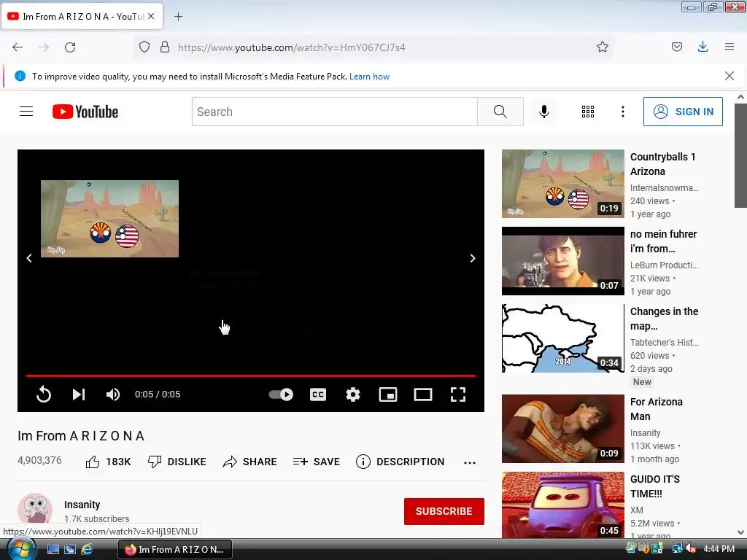This screenshot has height=560, width=747.
Task: Click the SIGN IN button
Action: [x=683, y=112]
